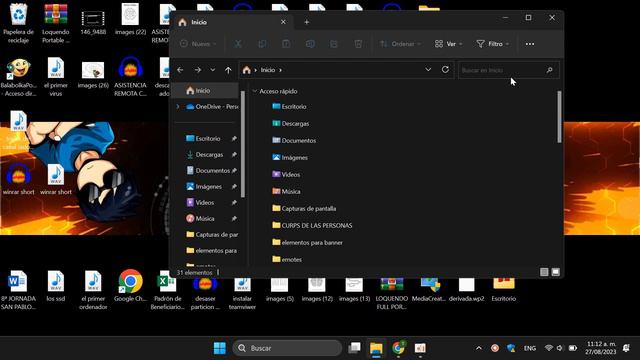Click Inicio in the address breadcrumb
640x360 pixels.
[x=268, y=70]
